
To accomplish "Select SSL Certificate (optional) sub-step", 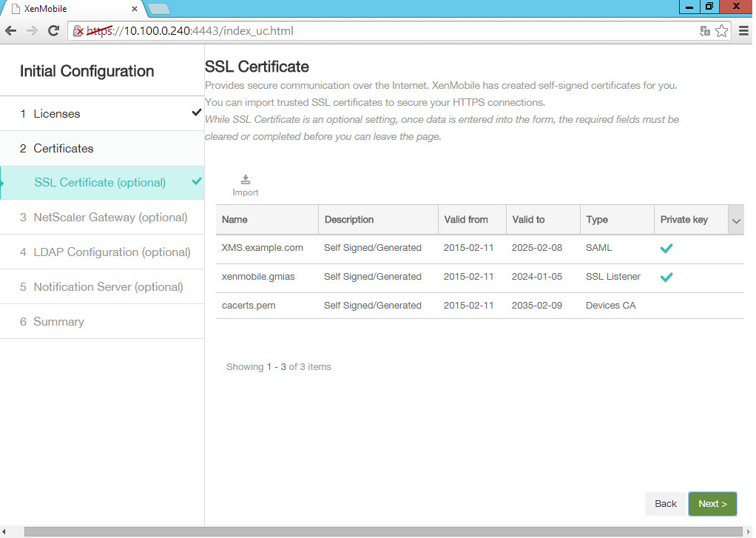I will click(x=102, y=182).
